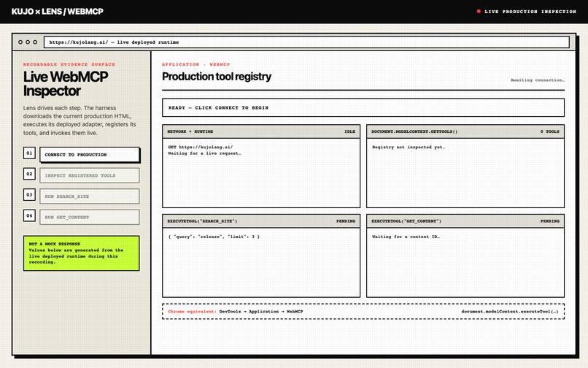The width and height of the screenshot is (588, 368).
Task: Click the middle browser window dot
Action: click(28, 42)
